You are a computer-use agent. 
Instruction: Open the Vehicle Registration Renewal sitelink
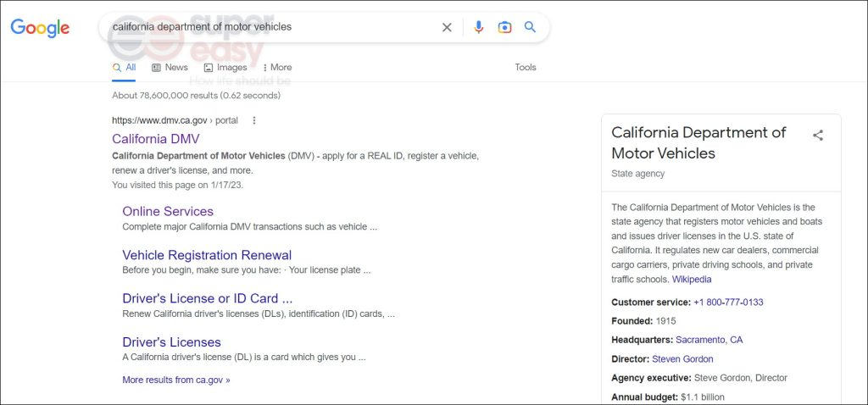(x=207, y=255)
